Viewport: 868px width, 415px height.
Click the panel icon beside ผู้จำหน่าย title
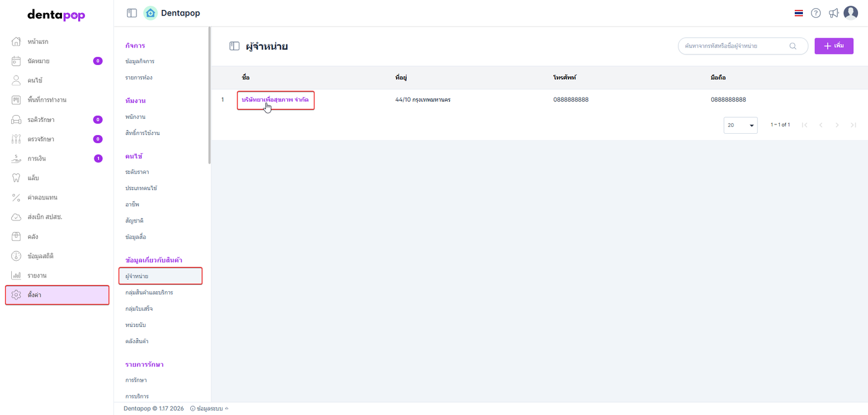click(234, 46)
